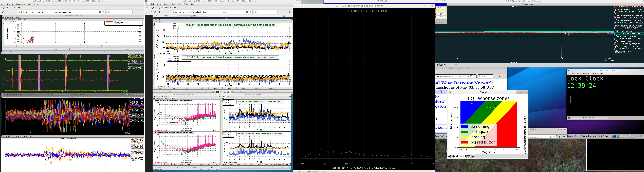Open new tab in nuc6_root Firefox window
Viewport: 644px width, 172px height.
click(x=19, y=8)
